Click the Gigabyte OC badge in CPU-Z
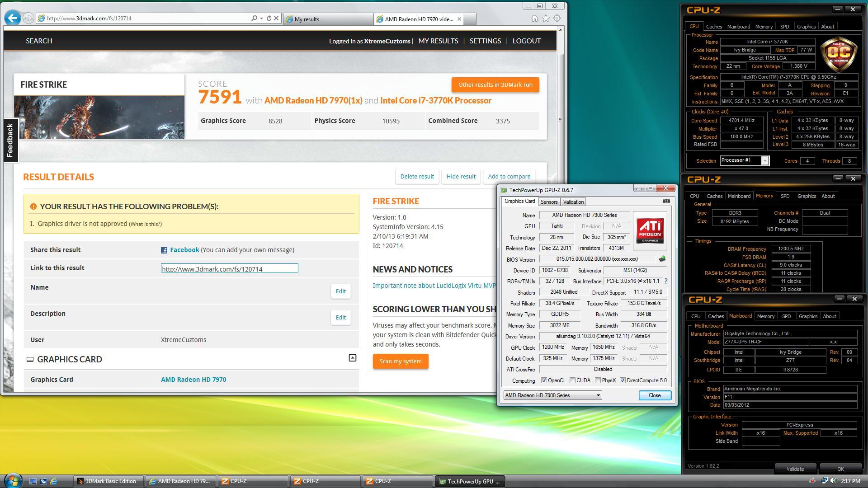Screen dimensions: 868x488 pos(839,55)
